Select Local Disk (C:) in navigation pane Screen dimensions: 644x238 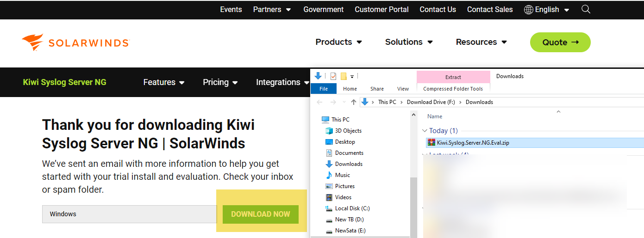click(x=352, y=208)
